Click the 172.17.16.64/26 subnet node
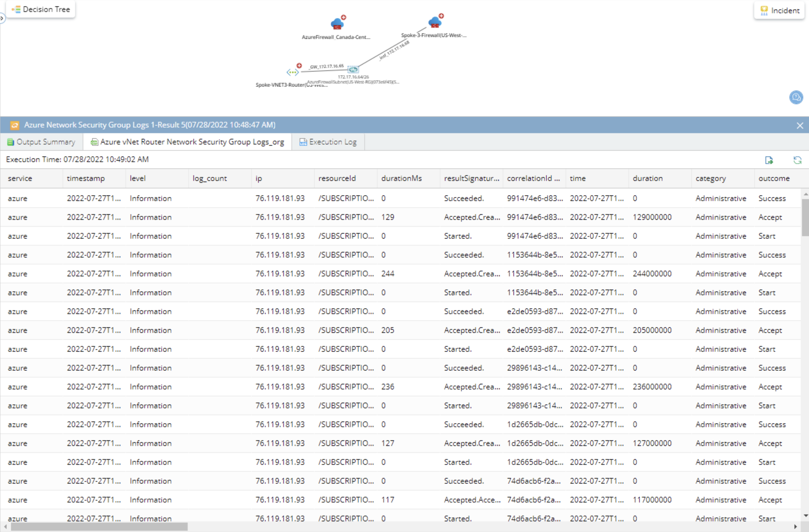This screenshot has width=809, height=532. 353,70
